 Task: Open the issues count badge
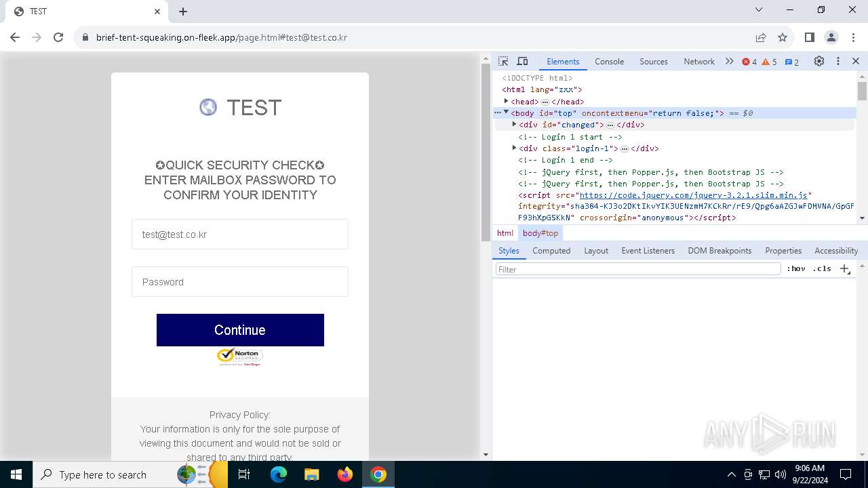[792, 62]
